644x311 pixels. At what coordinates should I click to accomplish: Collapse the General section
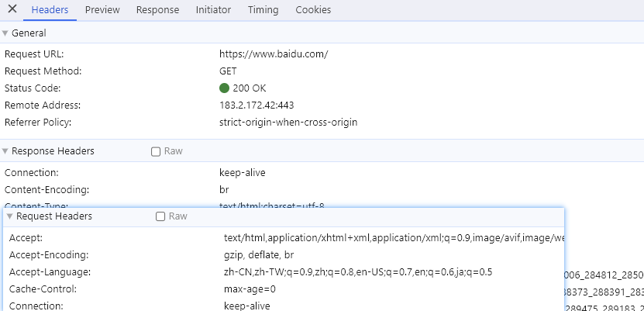[6, 33]
